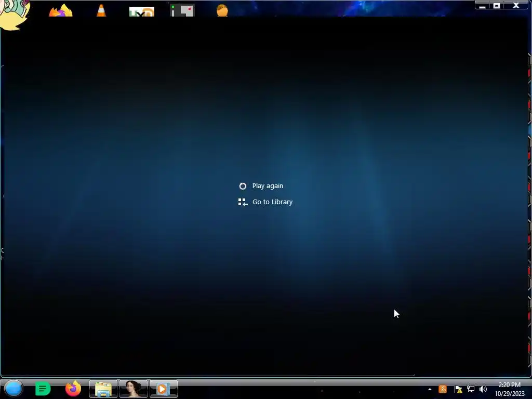Click the circular replay icon beside Play again

coord(243,186)
